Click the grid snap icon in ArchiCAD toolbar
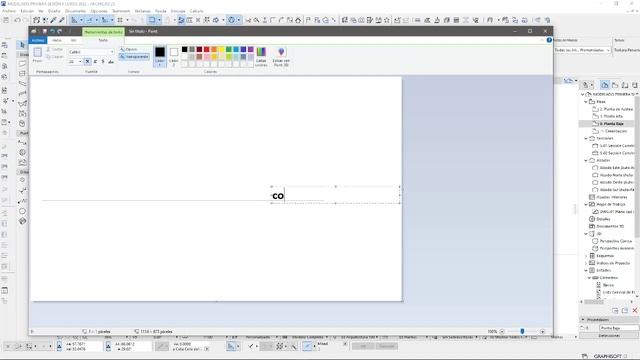 120,20
